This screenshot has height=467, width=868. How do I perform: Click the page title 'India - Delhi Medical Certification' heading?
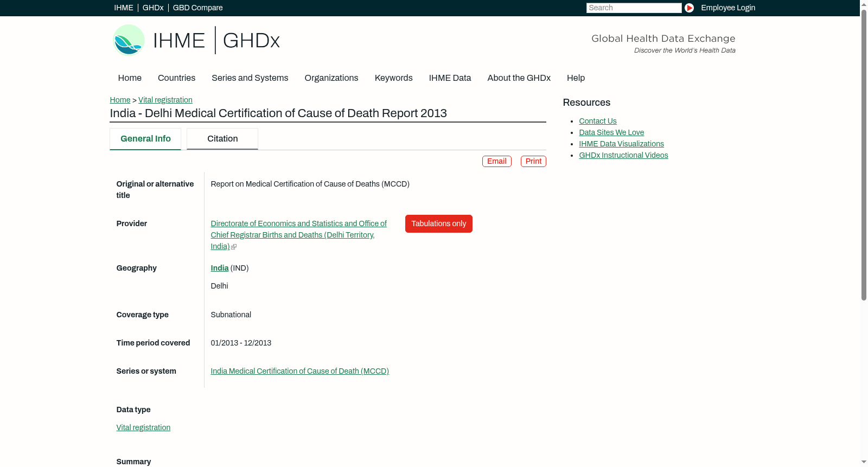[278, 113]
